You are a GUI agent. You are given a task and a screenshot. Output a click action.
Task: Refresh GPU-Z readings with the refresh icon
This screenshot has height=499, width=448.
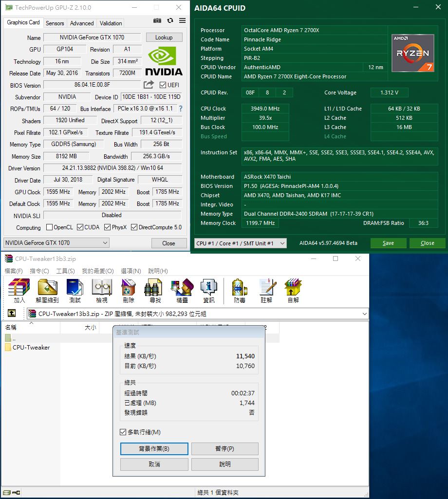coord(170,20)
